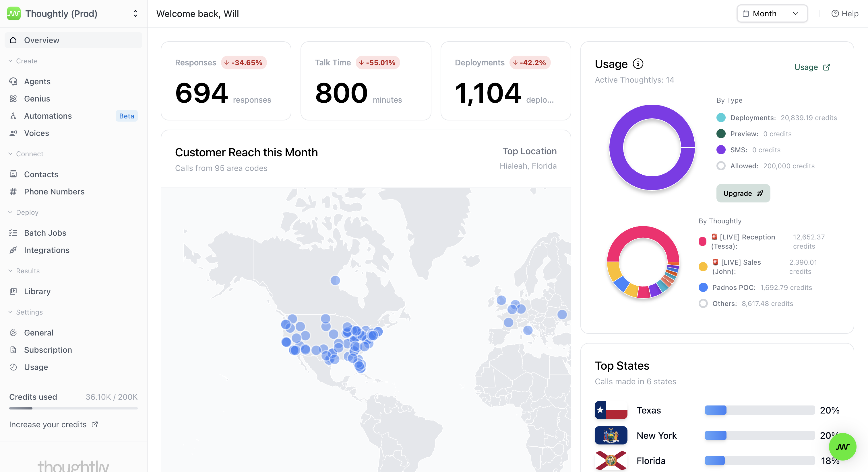868x472 pixels.
Task: Click the Phone Numbers hash icon
Action: [x=13, y=192]
